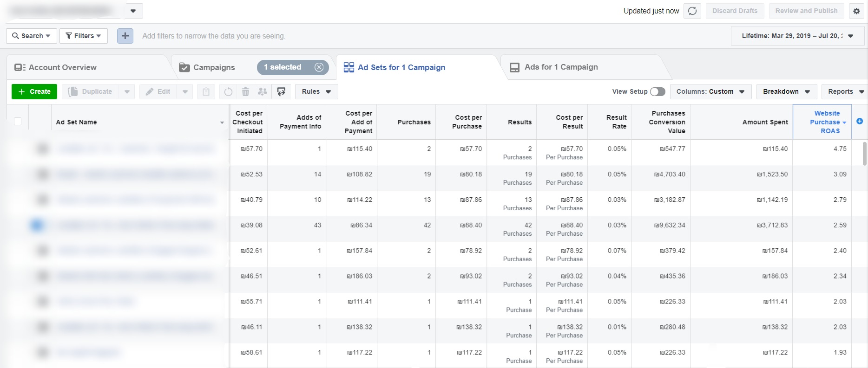The image size is (868, 368).
Task: Click the export/import icon beside Rules
Action: point(281,92)
